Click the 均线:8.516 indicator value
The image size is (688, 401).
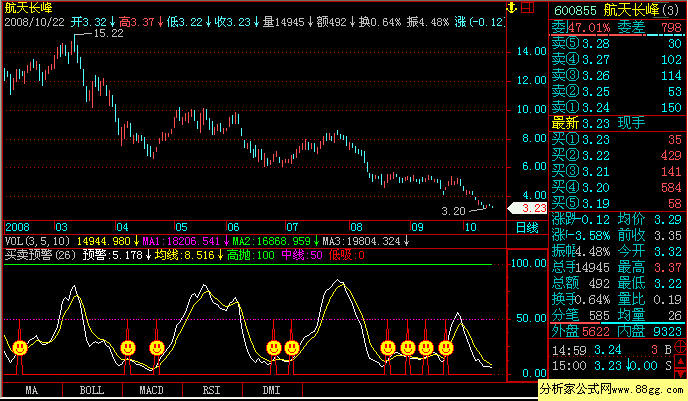pyautogui.click(x=188, y=255)
